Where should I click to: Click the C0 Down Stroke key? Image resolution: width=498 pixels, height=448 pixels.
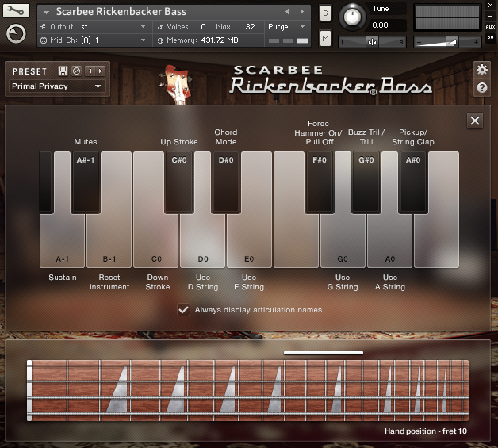pos(156,241)
